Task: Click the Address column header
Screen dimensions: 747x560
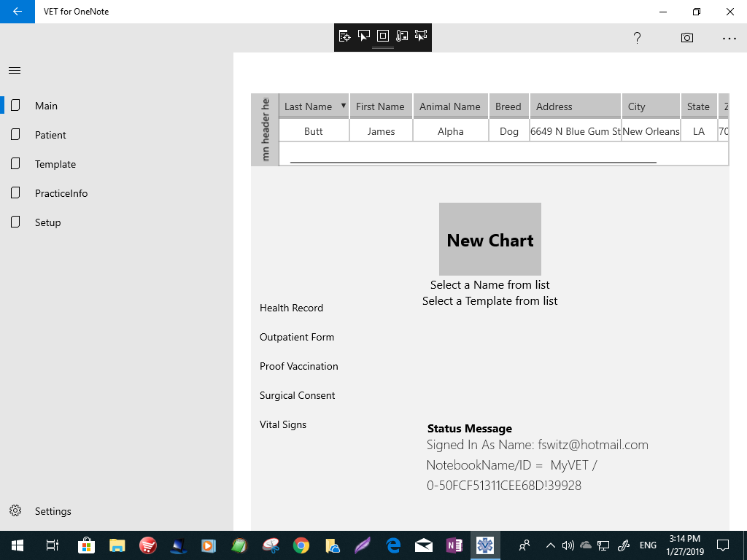Action: pyautogui.click(x=576, y=106)
